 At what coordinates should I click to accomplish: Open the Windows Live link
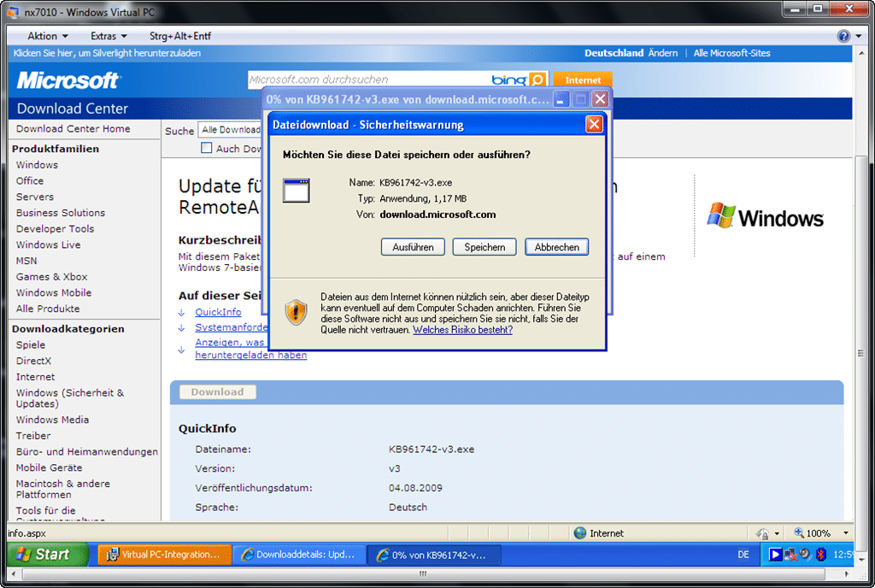(48, 245)
